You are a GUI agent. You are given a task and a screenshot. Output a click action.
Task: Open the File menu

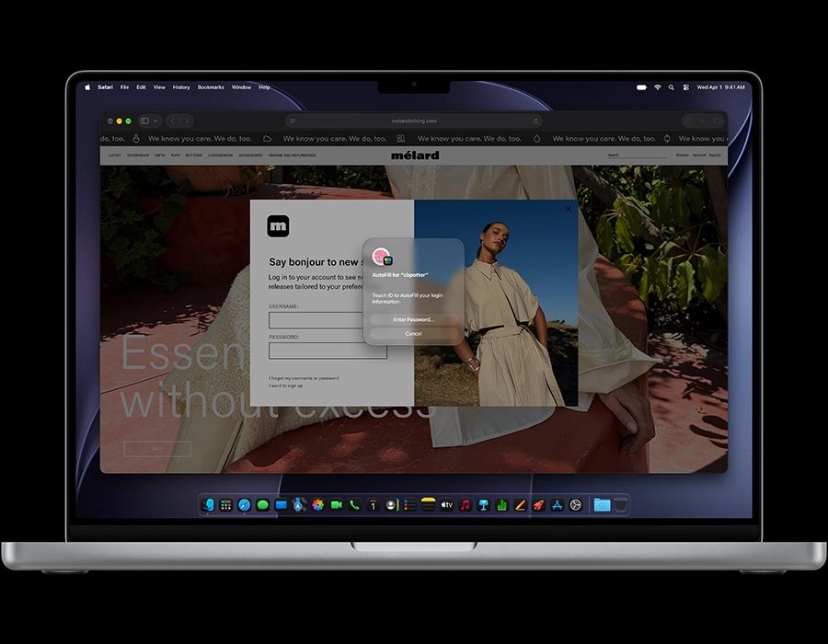pos(124,87)
